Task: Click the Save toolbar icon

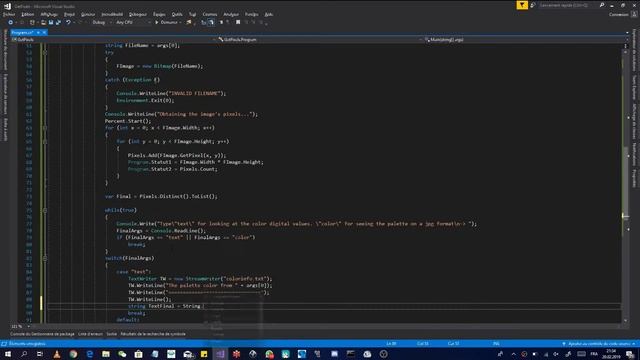Action: 51,22
